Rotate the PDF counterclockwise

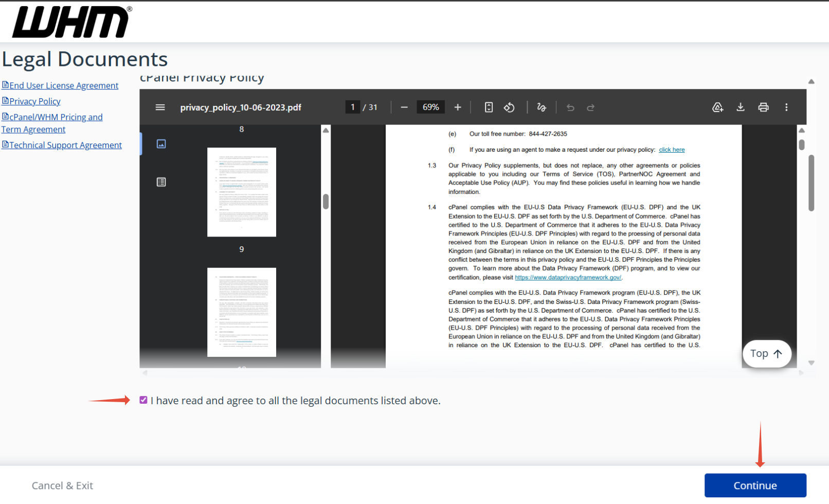coord(509,107)
